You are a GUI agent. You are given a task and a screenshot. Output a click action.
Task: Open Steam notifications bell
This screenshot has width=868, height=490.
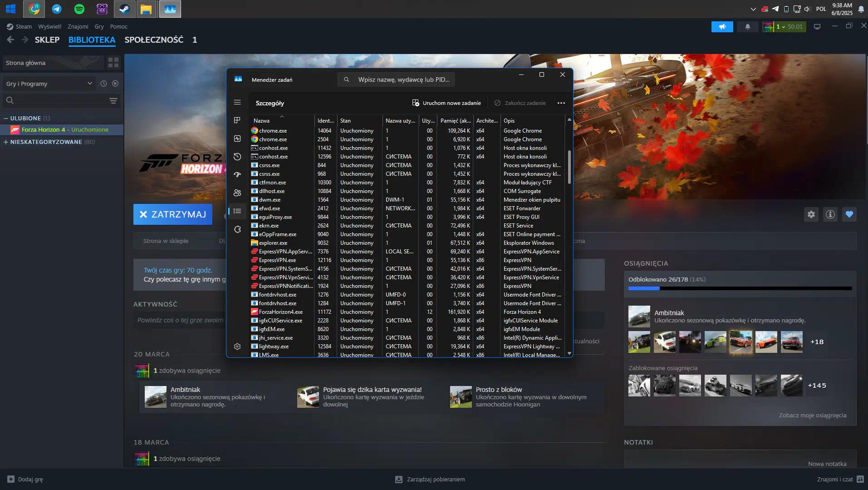(x=748, y=27)
